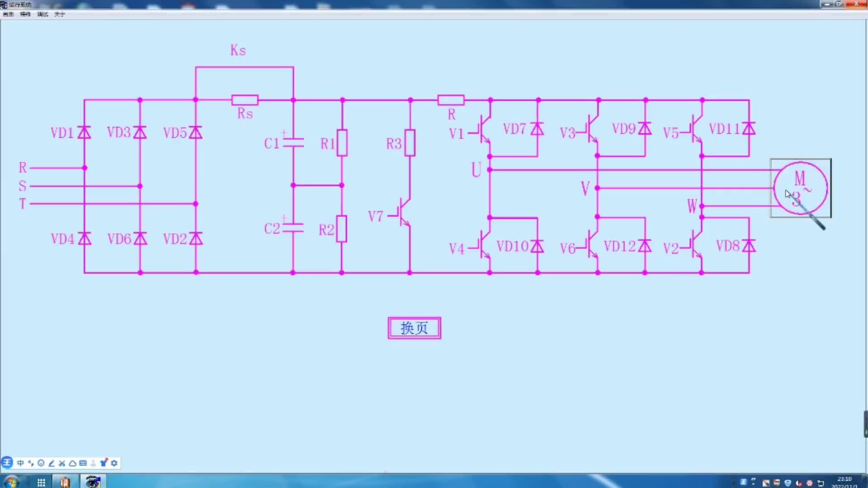Click the input phase R label
The image size is (868, 488).
23,168
